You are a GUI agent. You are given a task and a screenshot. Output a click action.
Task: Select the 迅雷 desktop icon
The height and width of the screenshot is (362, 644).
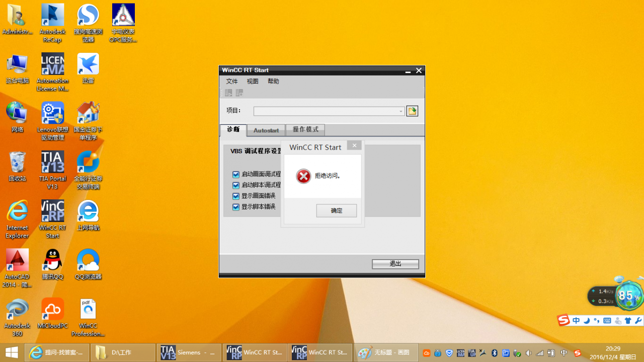(88, 68)
